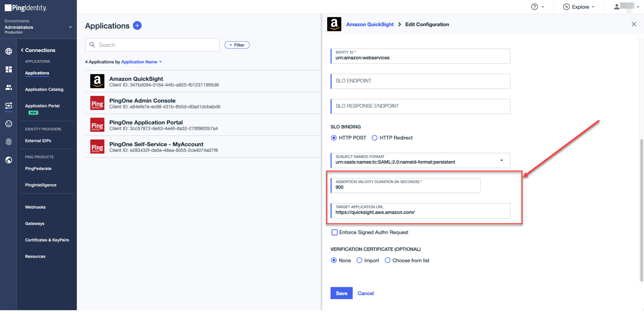Viewport: 644px width, 314px height.
Task: Open Gateways in the sidebar
Action: [35, 224]
